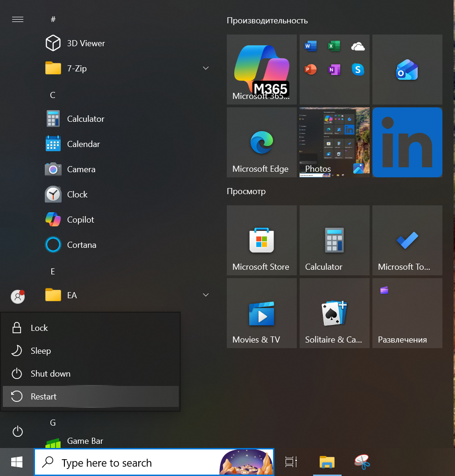Screen dimensions: 455x476
Task: Launch the Microsoft 365 Copilot tile
Action: tap(262, 70)
